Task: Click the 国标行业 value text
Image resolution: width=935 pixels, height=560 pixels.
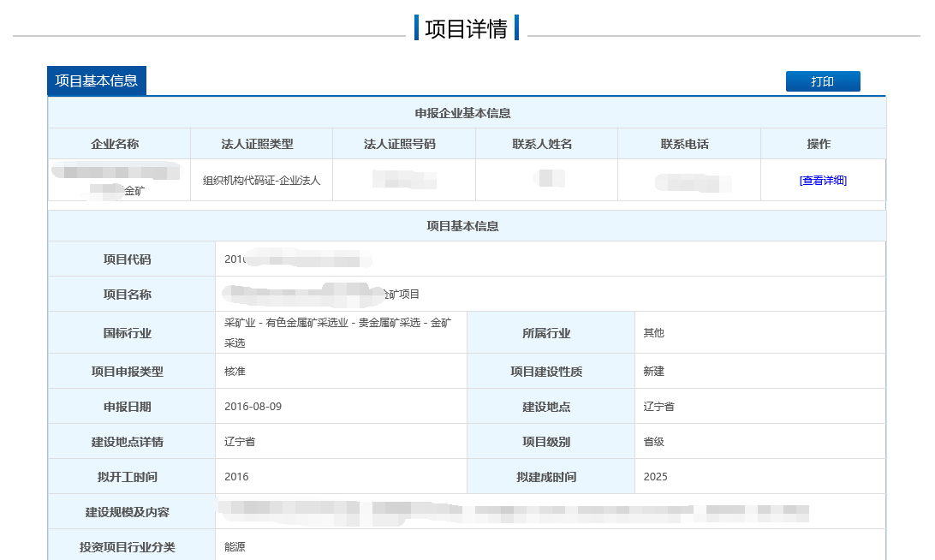Action: coord(337,332)
